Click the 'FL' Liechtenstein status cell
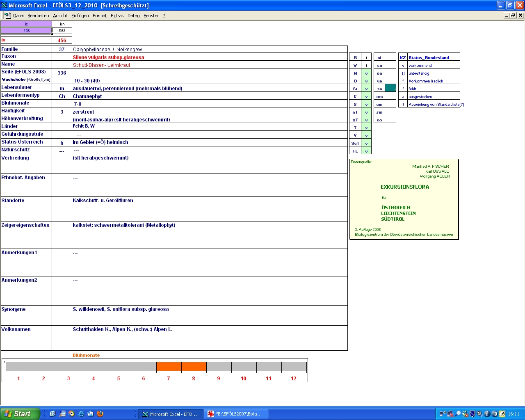Screen dimensions: 525x420 click(366, 151)
